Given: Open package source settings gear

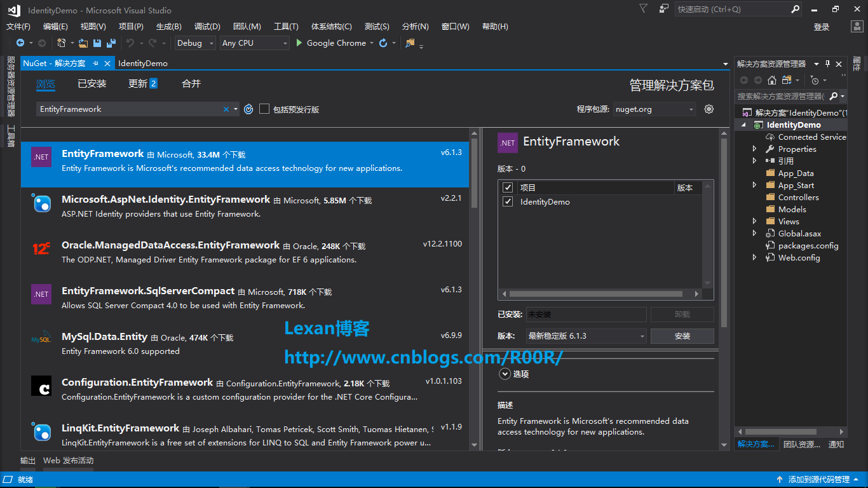Looking at the screenshot, I should click(709, 109).
